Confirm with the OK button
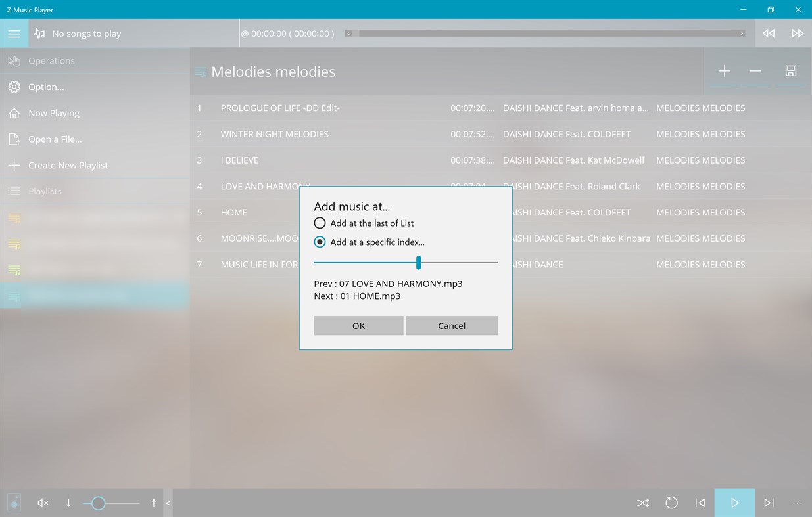The width and height of the screenshot is (812, 517). pos(358,325)
